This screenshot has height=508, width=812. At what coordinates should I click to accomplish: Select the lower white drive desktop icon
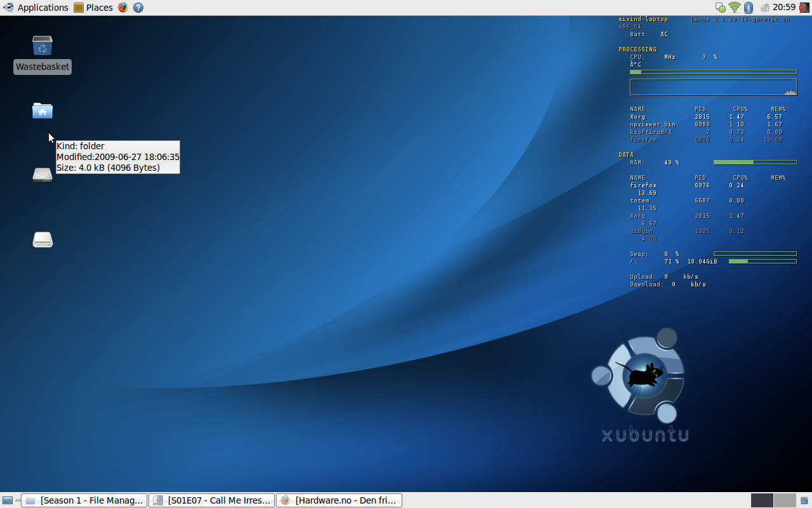coord(43,239)
